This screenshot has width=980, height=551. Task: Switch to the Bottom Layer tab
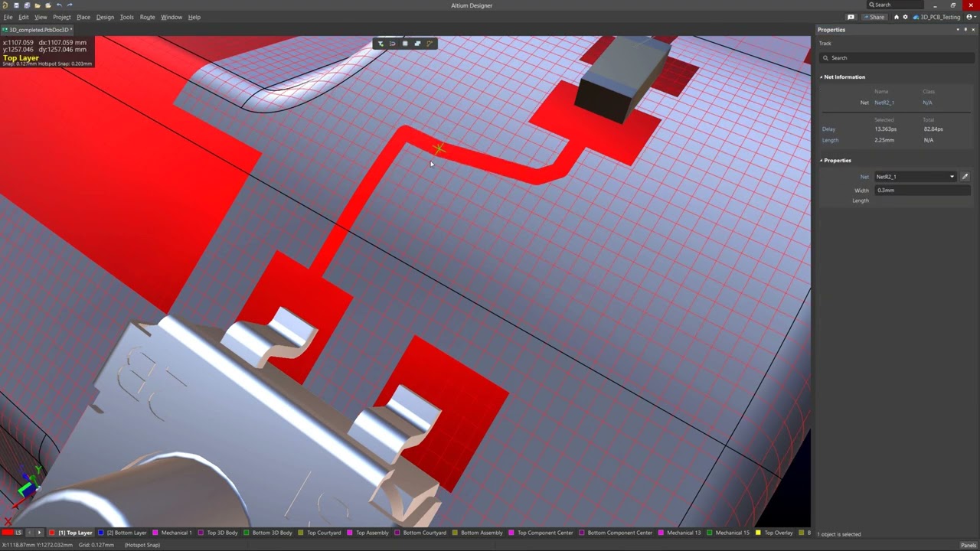pos(122,533)
